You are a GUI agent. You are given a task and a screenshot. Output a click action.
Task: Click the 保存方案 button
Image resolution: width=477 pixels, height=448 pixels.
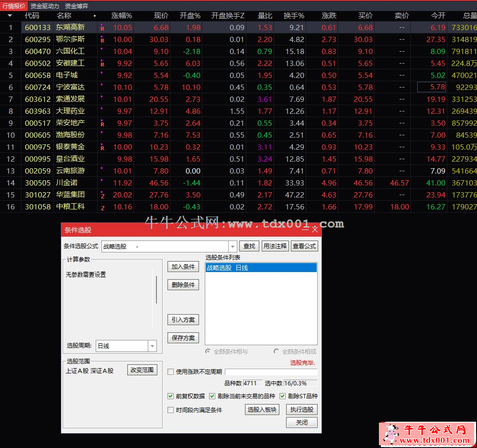click(x=183, y=338)
